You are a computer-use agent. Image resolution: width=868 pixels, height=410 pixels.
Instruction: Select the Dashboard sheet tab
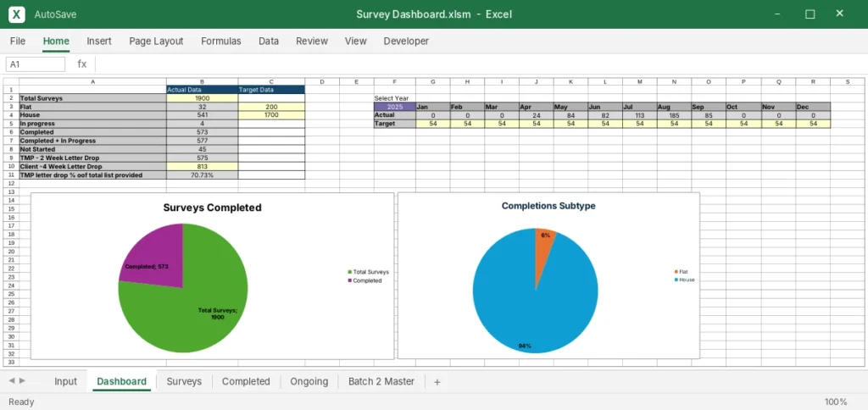[122, 381]
